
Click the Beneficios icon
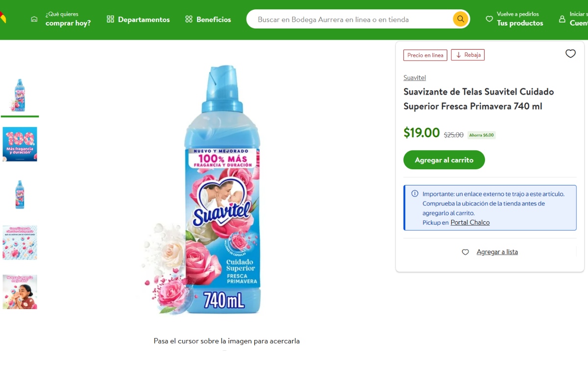pyautogui.click(x=188, y=19)
